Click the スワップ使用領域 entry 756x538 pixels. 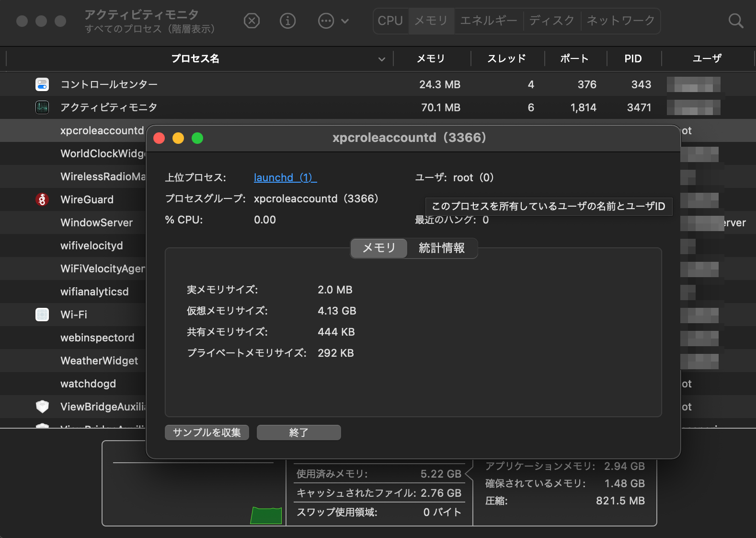click(378, 512)
